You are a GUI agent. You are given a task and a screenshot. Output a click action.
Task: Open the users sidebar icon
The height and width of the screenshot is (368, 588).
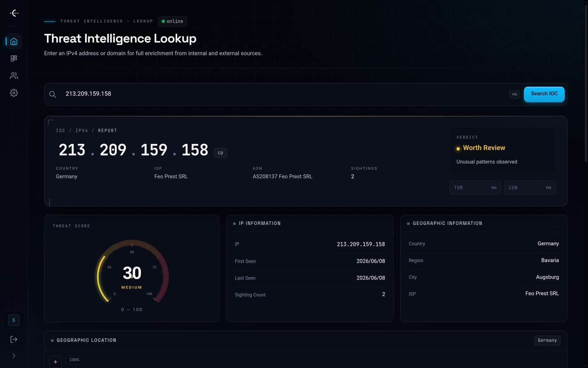(x=13, y=76)
